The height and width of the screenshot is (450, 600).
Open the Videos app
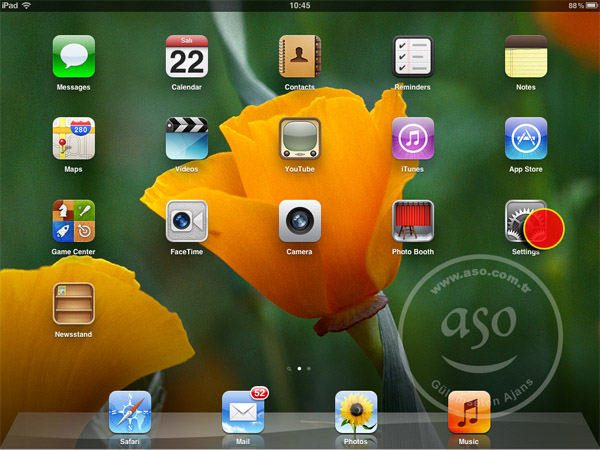187,138
